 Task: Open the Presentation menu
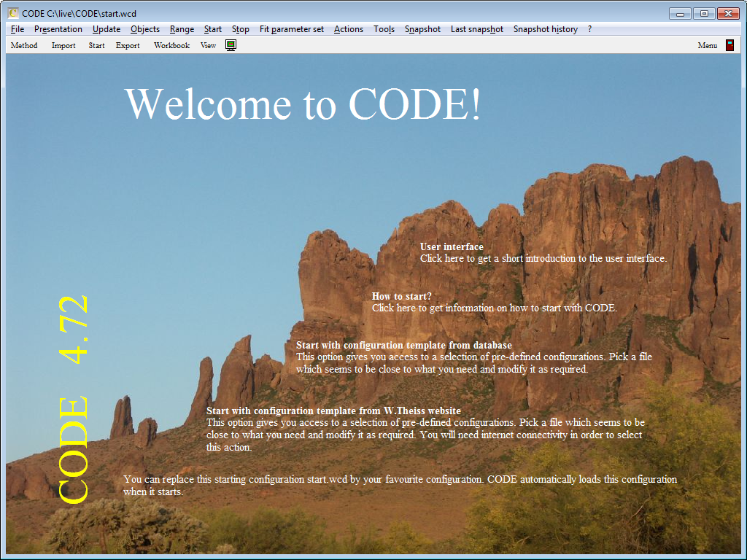[58, 29]
